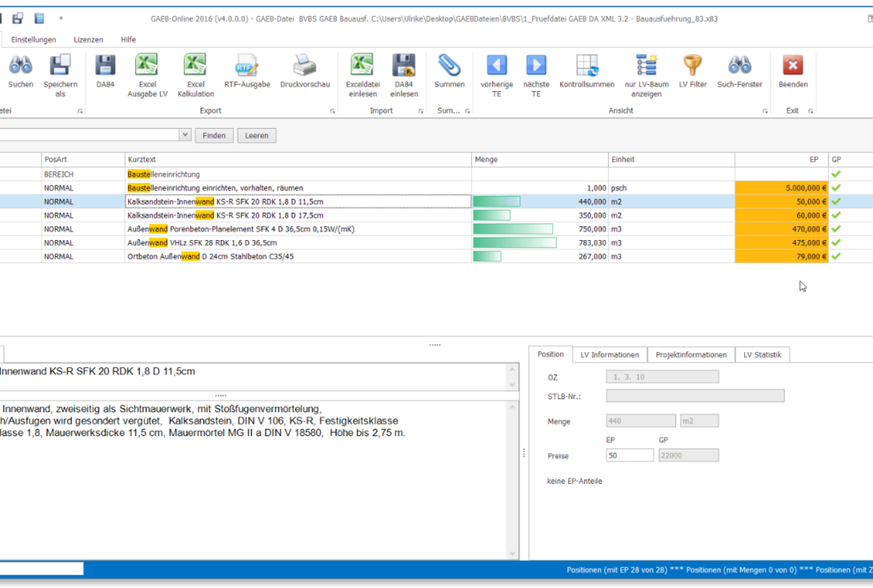Open Druckvorschau print preview
The image size is (873, 588).
click(305, 66)
